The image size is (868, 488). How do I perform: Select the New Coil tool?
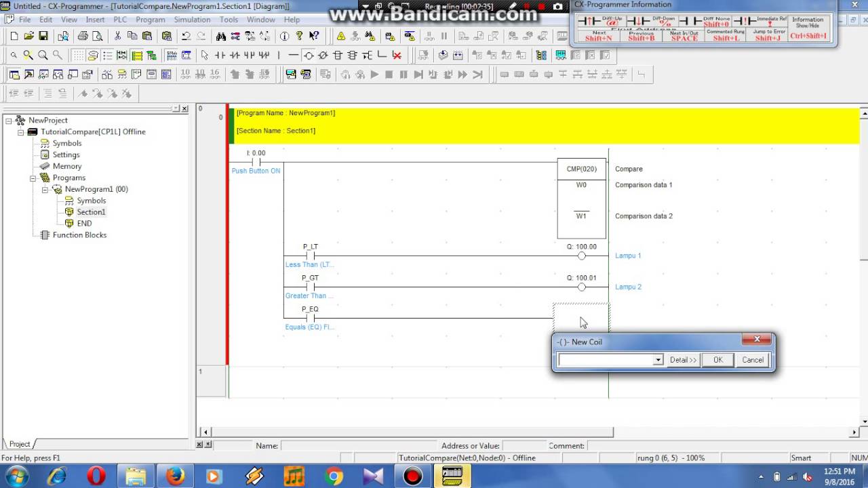click(x=308, y=56)
